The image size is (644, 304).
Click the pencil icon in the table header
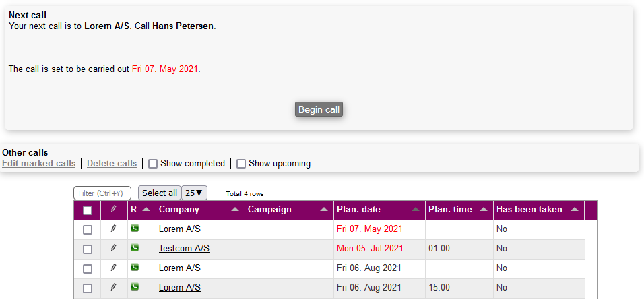click(113, 210)
